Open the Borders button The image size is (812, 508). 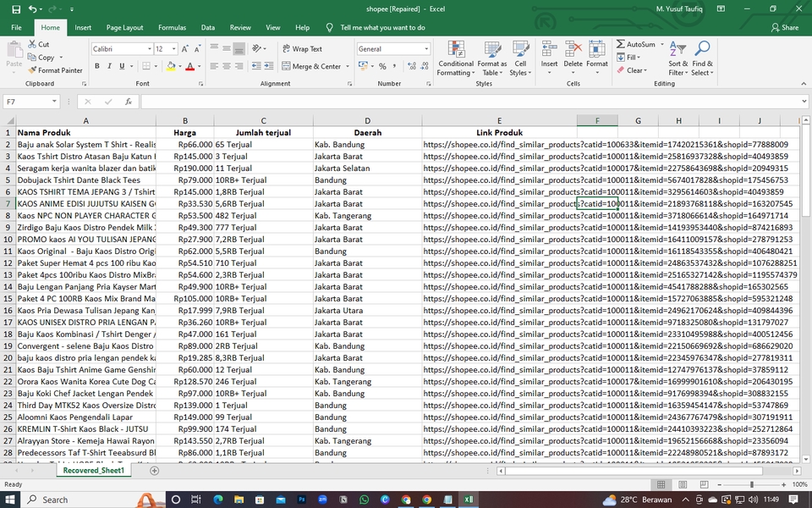146,66
